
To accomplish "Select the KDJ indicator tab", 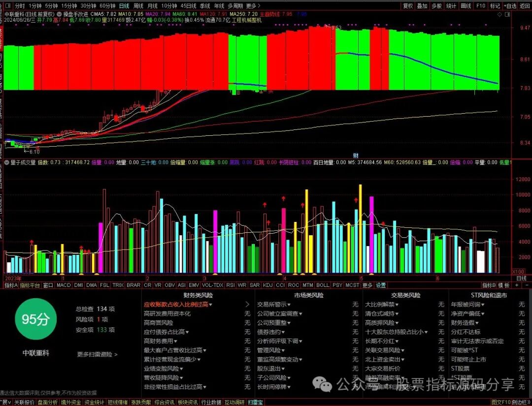I will (267, 285).
